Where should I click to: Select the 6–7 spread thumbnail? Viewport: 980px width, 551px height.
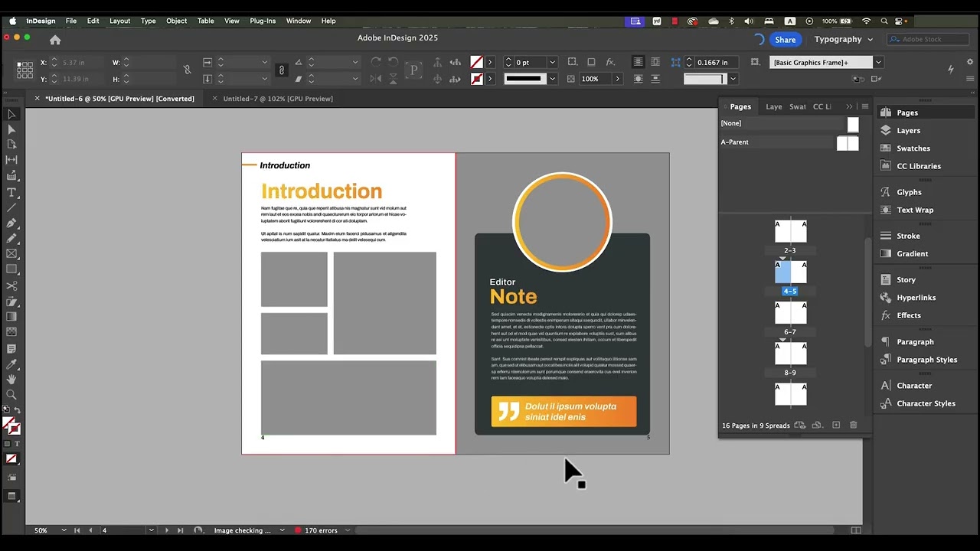click(790, 312)
